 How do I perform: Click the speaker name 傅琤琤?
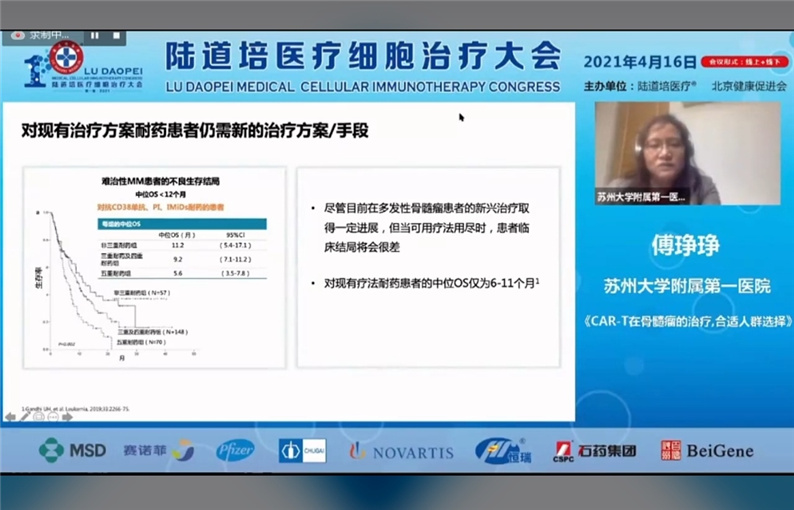click(687, 243)
